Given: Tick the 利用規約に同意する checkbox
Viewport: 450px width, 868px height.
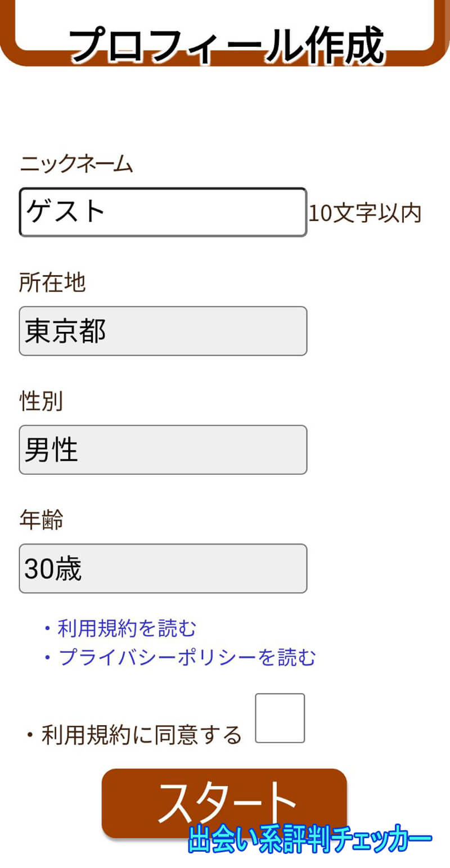Looking at the screenshot, I should pos(280,718).
